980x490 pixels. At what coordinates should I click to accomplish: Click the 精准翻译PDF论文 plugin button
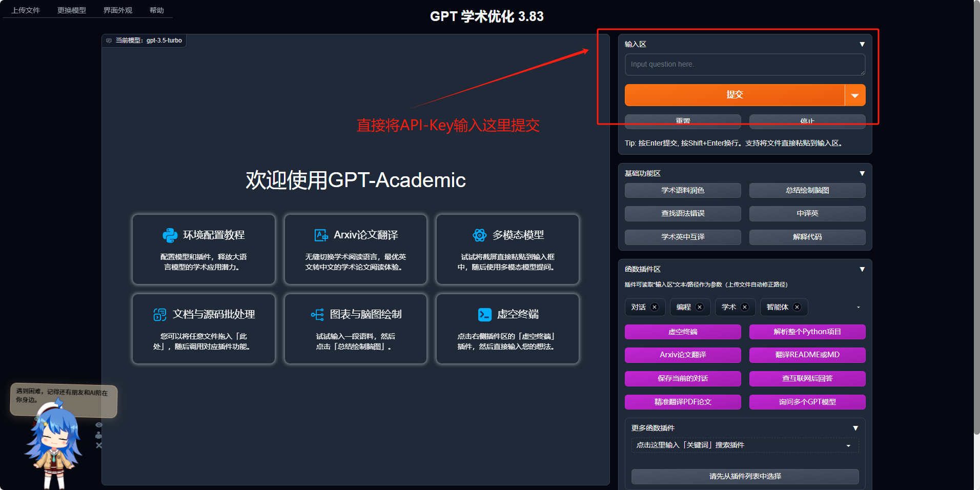click(x=682, y=402)
